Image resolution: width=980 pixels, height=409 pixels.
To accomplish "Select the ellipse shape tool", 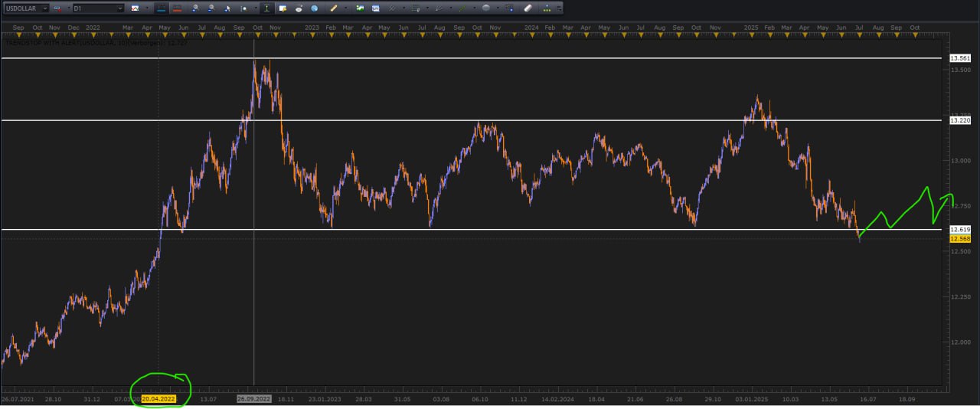I will pyautogui.click(x=486, y=8).
